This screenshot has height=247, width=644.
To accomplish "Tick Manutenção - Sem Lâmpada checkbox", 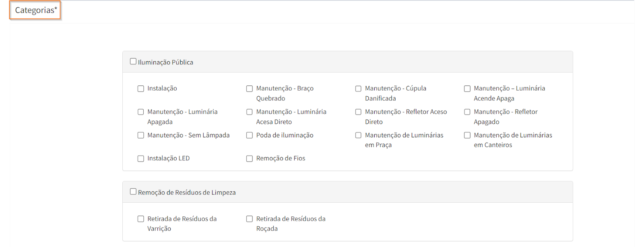I will coord(141,135).
